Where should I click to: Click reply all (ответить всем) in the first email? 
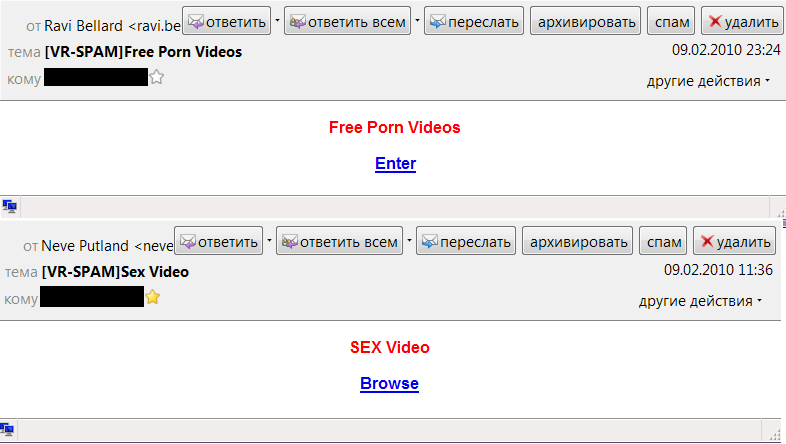pyautogui.click(x=347, y=22)
